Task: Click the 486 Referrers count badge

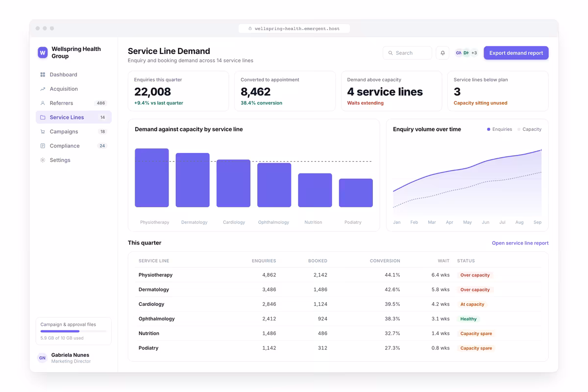Action: pyautogui.click(x=101, y=103)
